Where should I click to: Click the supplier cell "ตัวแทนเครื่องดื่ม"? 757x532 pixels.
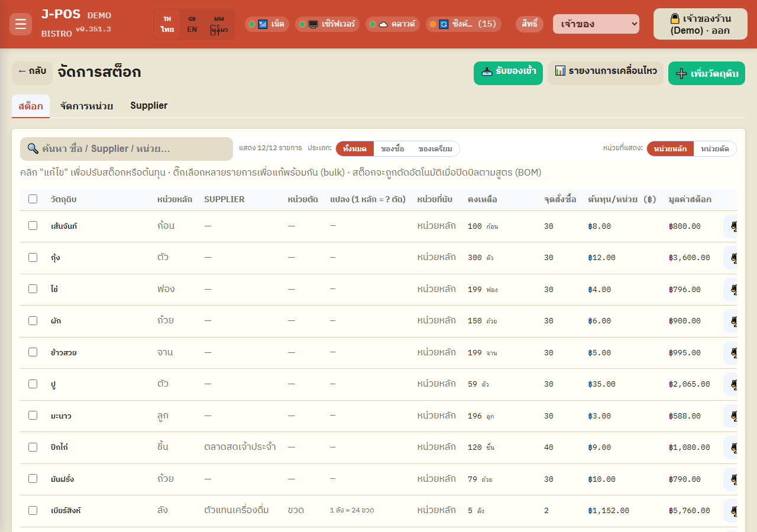point(237,510)
